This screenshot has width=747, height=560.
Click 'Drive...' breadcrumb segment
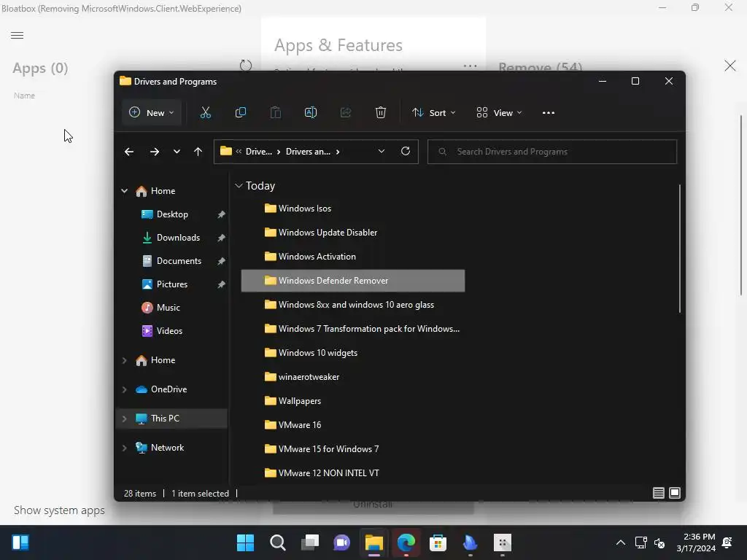pyautogui.click(x=259, y=152)
